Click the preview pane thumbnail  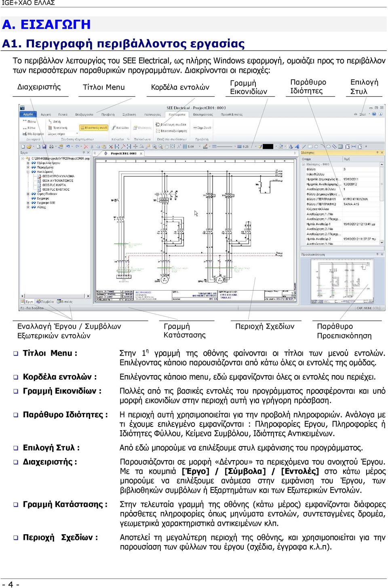pos(342,280)
